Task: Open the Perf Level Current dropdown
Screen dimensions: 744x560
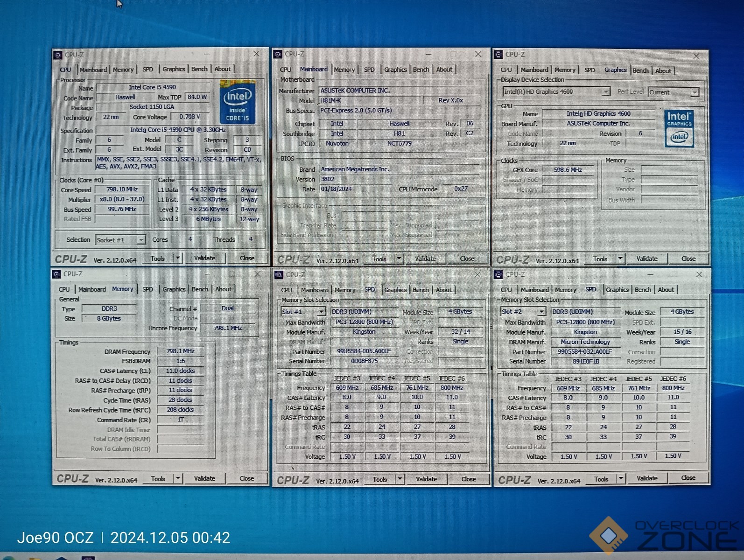Action: pyautogui.click(x=673, y=92)
